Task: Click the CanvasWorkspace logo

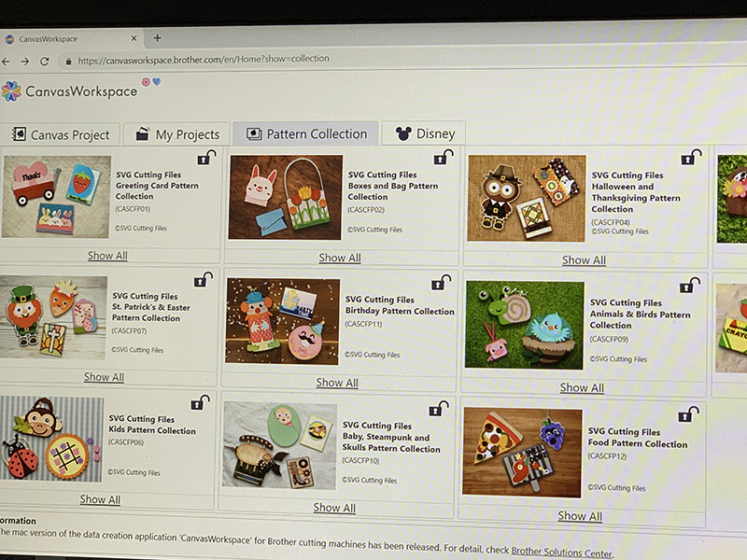Action: 69,91
